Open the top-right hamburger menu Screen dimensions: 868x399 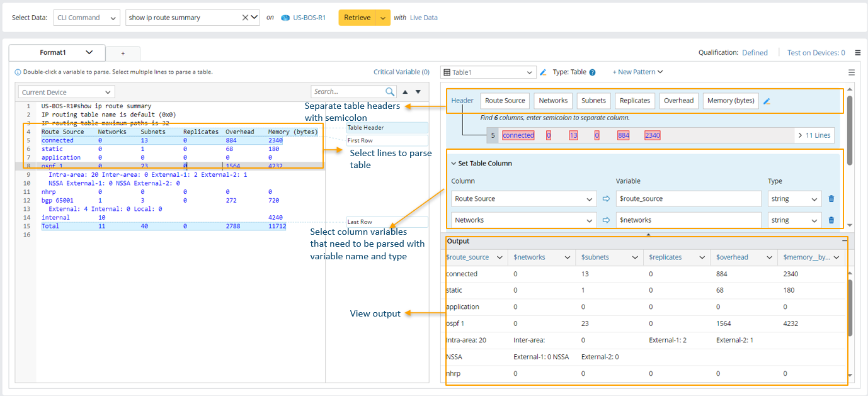[858, 53]
